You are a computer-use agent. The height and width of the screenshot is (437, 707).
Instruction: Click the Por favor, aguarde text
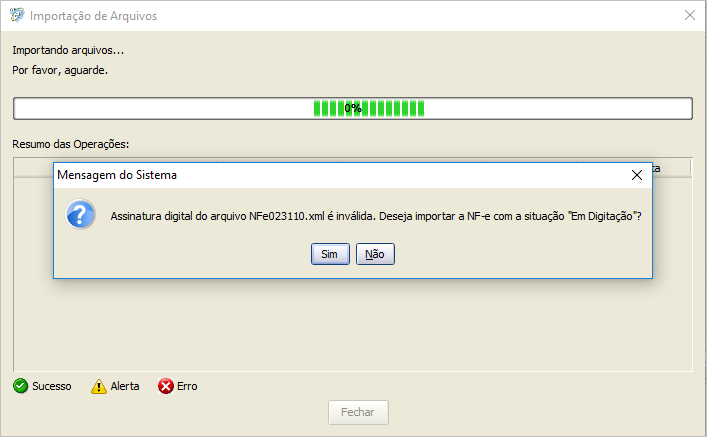(60, 70)
